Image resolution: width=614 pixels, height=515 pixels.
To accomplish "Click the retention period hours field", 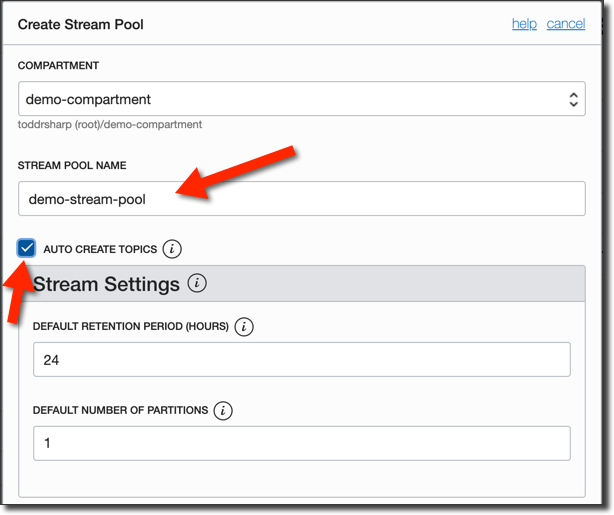I will (x=301, y=359).
